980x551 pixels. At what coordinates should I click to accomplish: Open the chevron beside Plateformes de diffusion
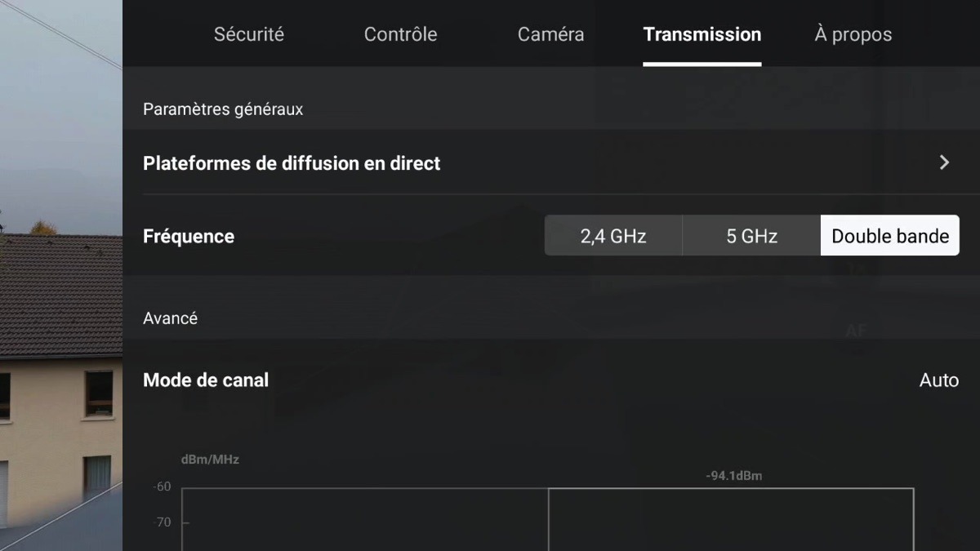pos(944,162)
